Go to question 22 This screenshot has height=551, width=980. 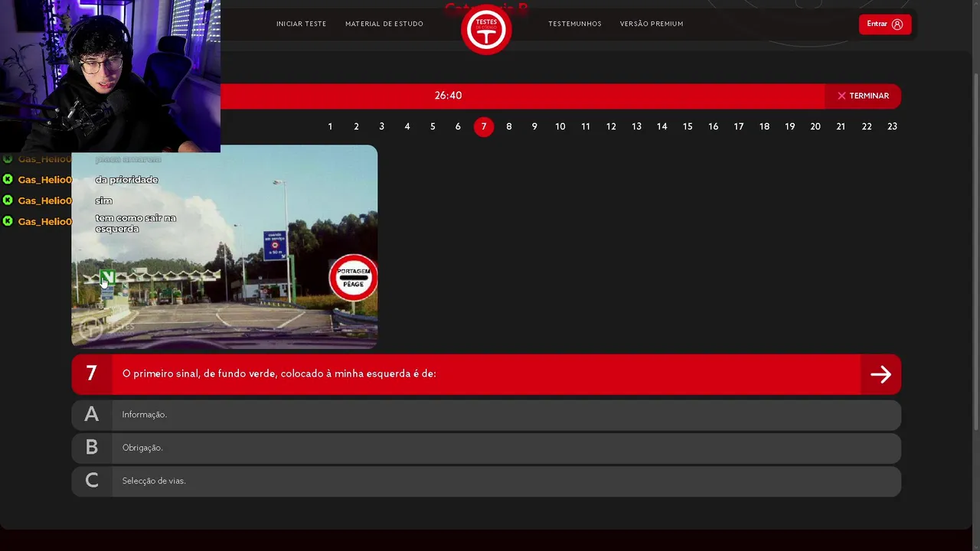[867, 127]
